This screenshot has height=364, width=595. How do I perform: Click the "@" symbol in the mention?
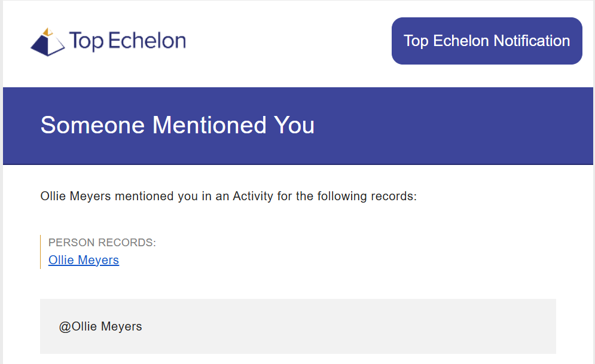point(65,327)
